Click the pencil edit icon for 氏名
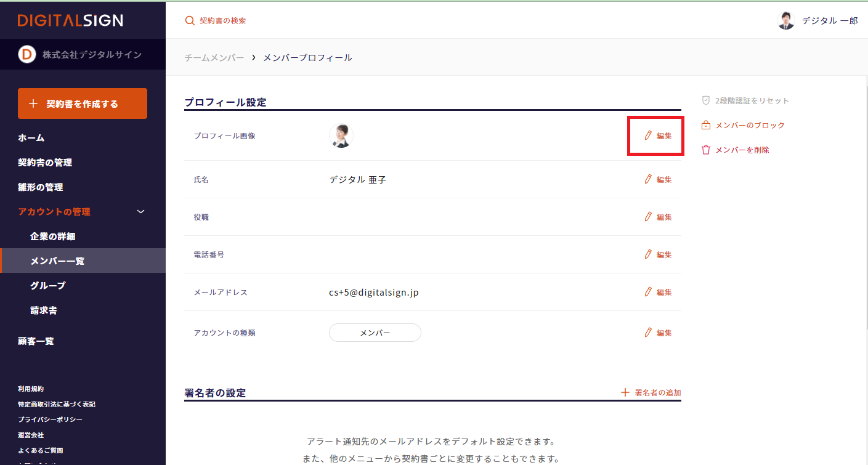 (647, 179)
